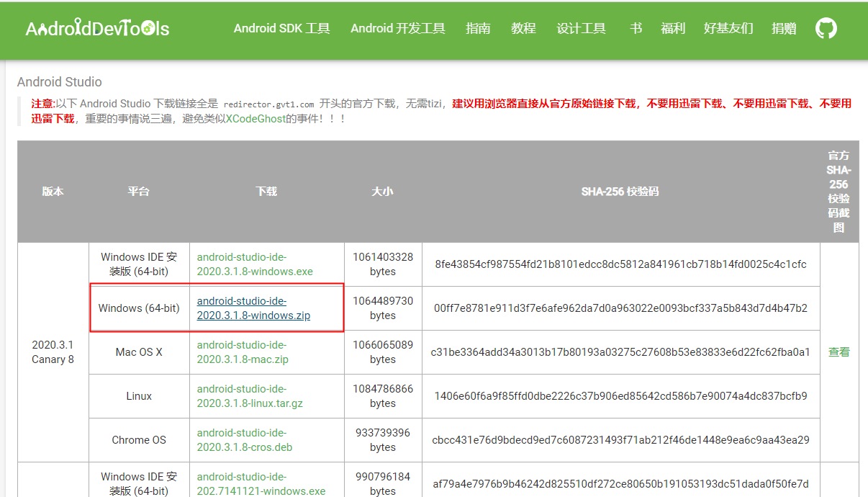
Task: Select the 990796184 bytes size cell
Action: tap(383, 480)
